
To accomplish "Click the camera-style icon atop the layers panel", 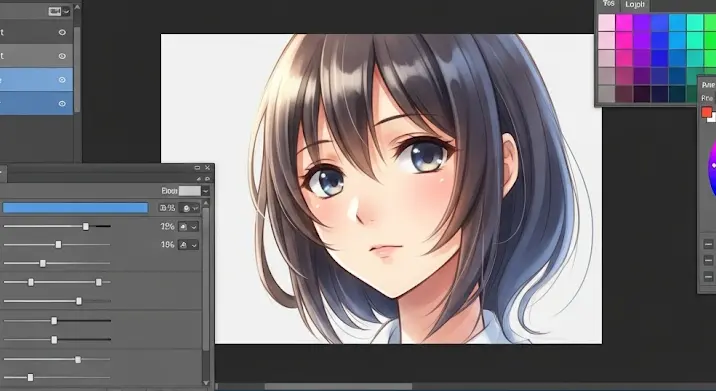I will tap(55, 11).
